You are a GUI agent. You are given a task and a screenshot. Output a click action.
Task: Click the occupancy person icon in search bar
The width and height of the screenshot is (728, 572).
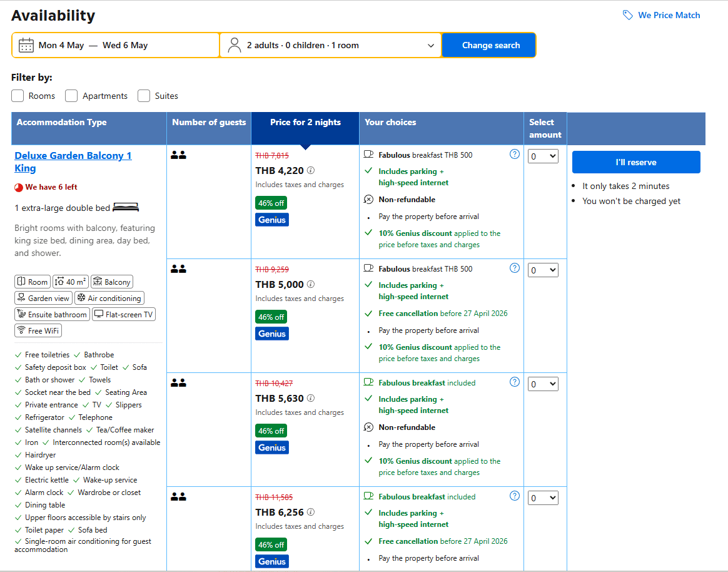[234, 44]
